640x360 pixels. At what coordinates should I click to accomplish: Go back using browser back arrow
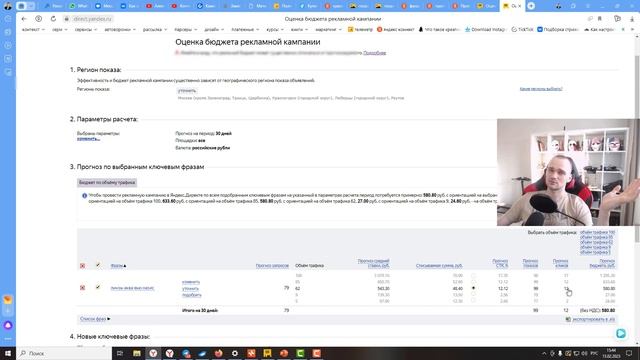[x=24, y=19]
